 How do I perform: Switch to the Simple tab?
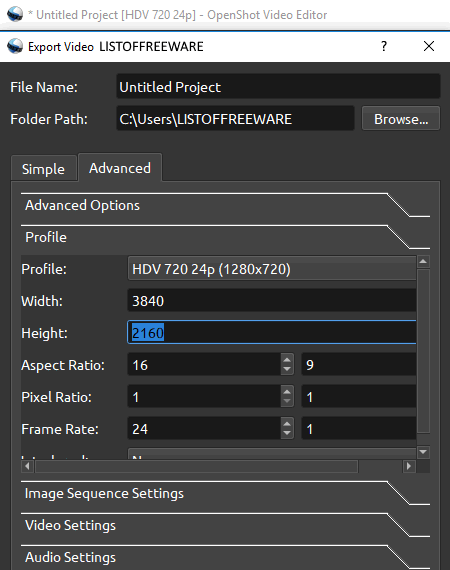44,169
